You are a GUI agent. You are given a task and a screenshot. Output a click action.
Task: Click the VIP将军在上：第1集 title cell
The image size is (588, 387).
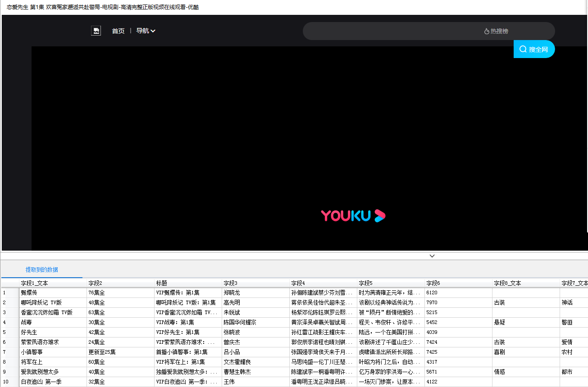[188, 362]
